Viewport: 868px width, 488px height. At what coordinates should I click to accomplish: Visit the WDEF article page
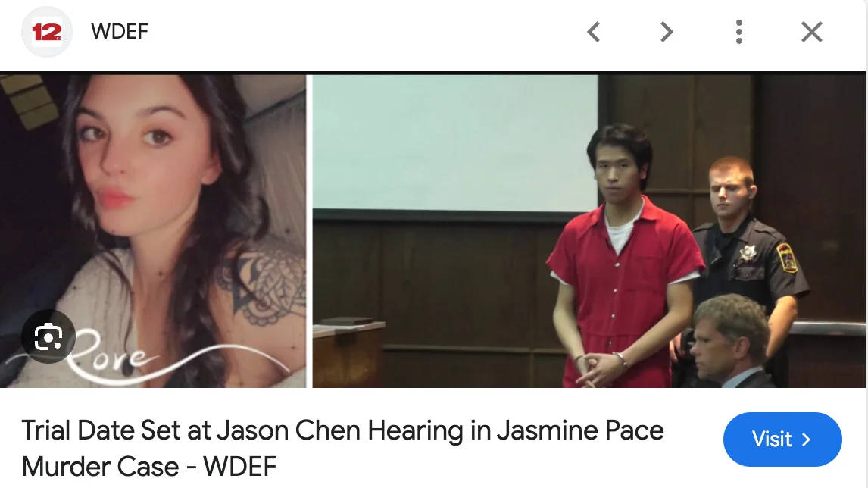[x=782, y=440]
